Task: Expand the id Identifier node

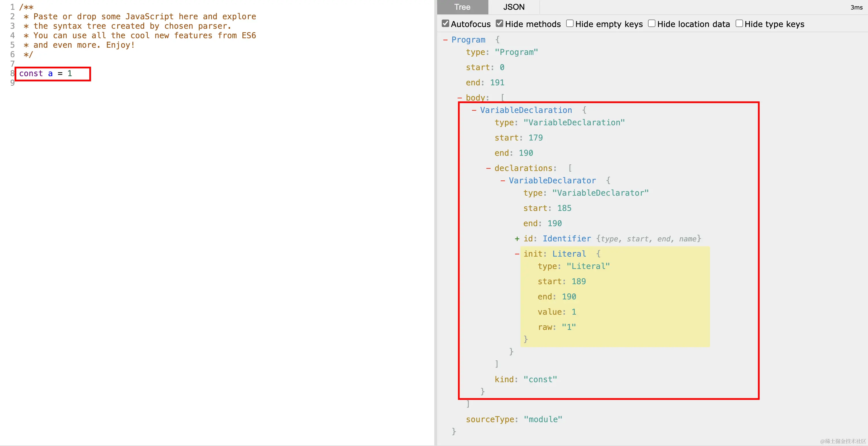Action: click(517, 239)
